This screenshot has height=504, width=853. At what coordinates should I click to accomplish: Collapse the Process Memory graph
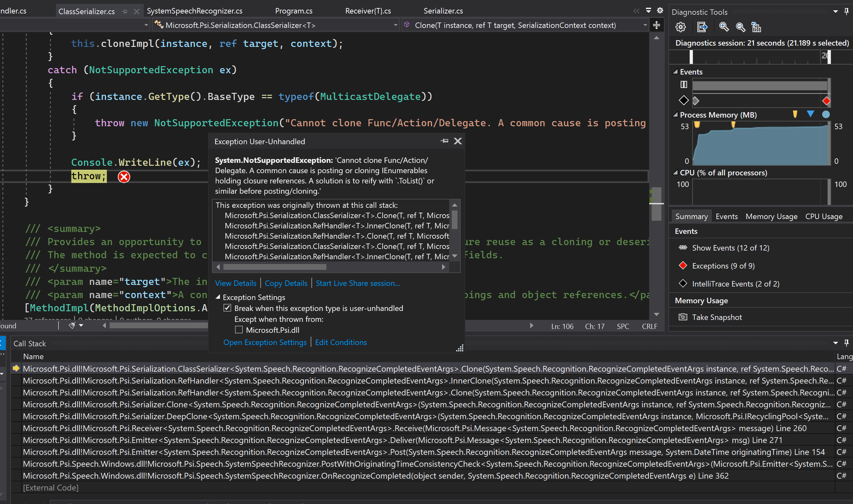675,115
